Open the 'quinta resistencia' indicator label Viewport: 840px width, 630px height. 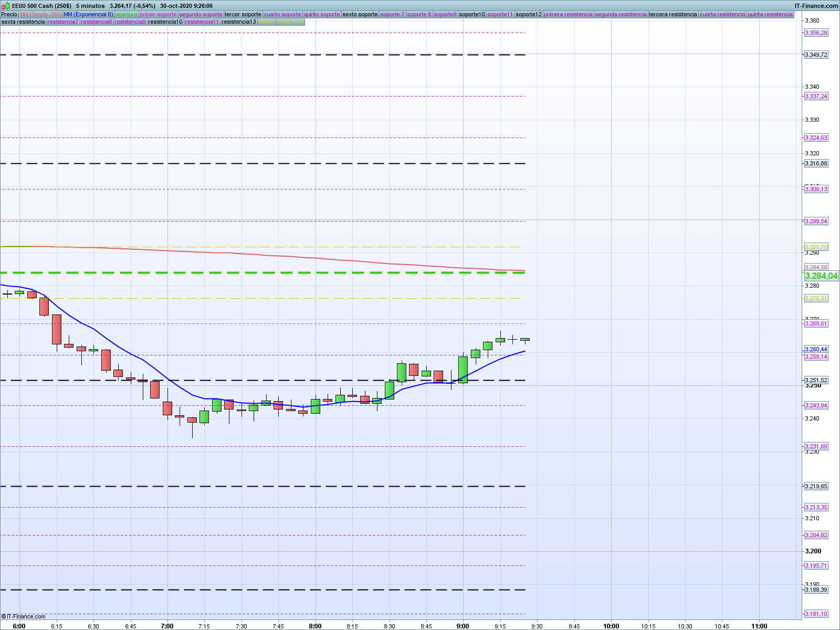click(770, 14)
